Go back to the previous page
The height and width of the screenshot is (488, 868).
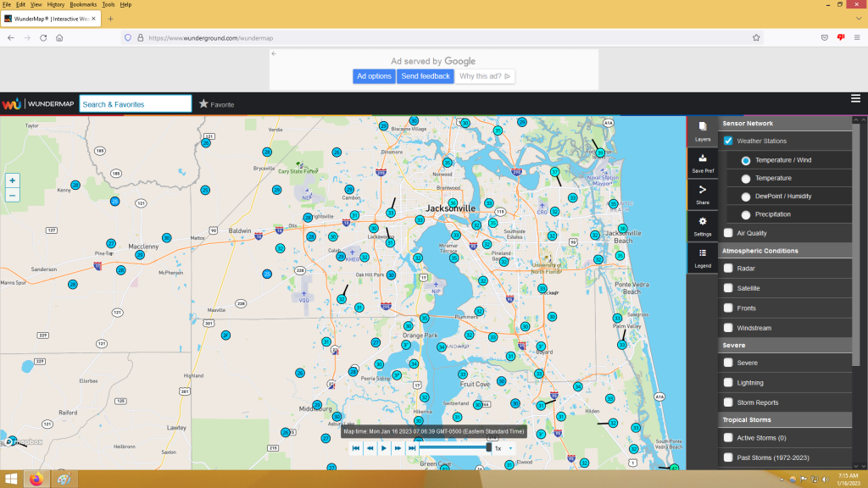(x=11, y=37)
